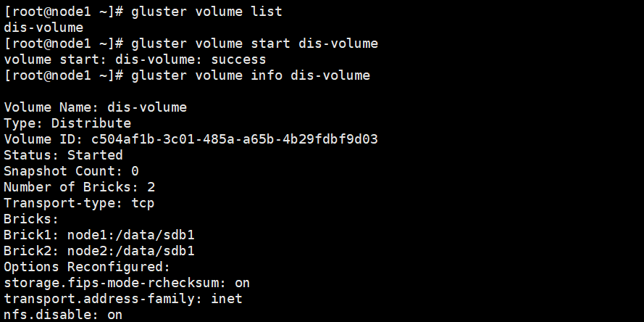Click the 'Options Reconfigured:' heading
644x322 pixels.
87,267
